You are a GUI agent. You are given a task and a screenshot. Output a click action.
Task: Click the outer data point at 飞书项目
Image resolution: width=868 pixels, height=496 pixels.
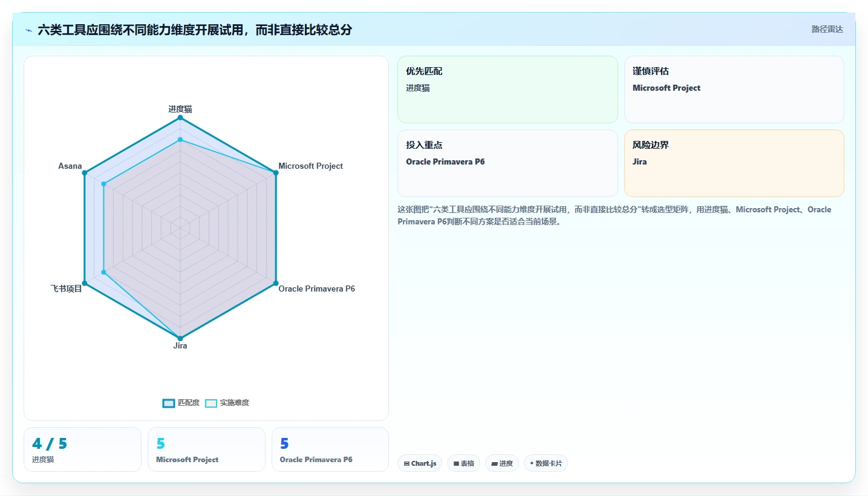pos(85,283)
